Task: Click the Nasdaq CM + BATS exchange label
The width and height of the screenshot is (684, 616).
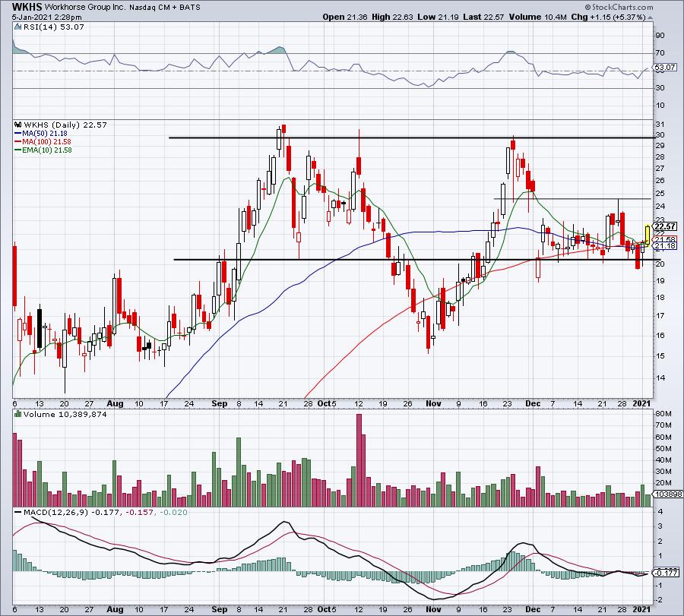Action: pyautogui.click(x=165, y=8)
